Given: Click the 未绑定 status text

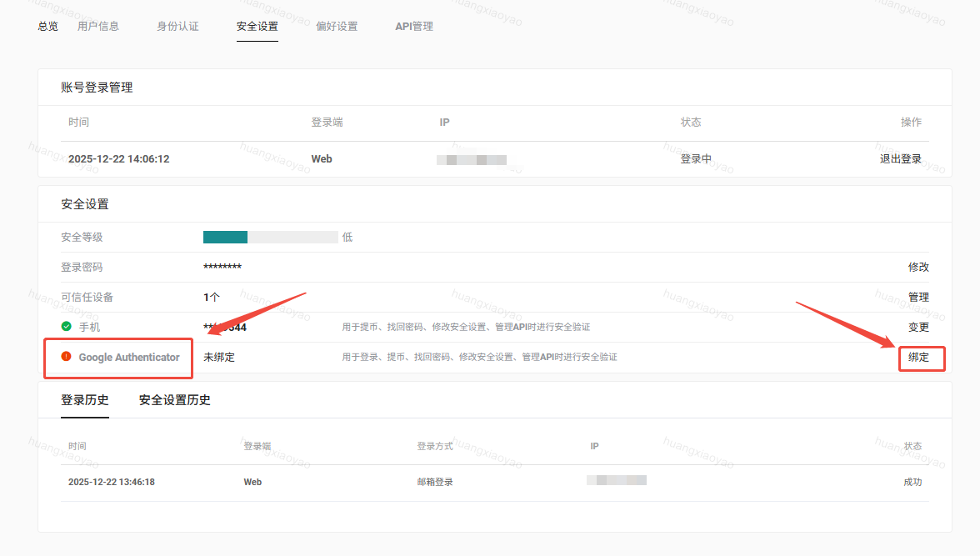Looking at the screenshot, I should tap(219, 357).
